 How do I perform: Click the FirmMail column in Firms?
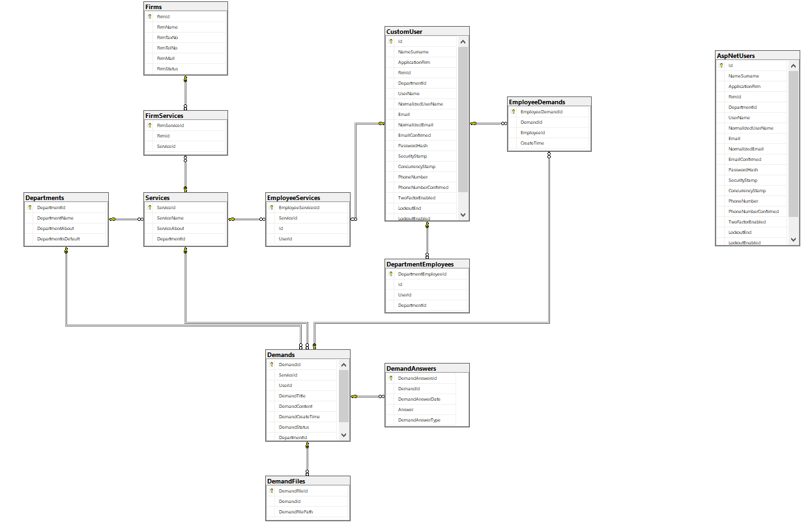pyautogui.click(x=186, y=59)
